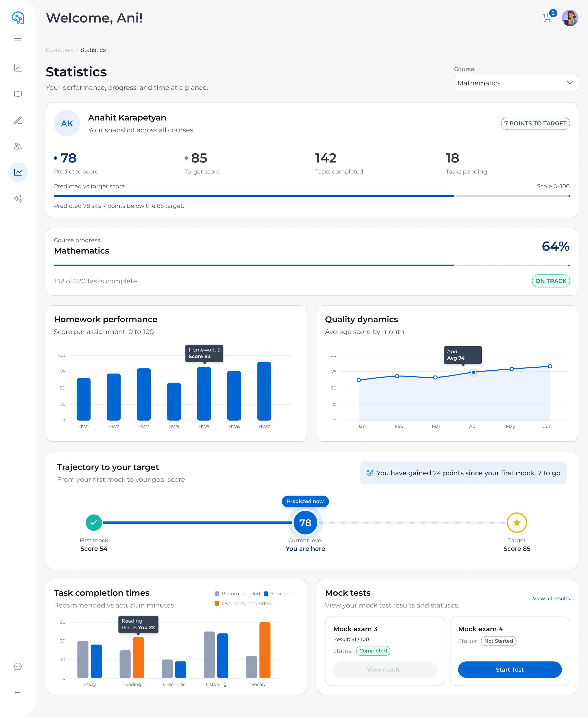Viewport: 588px width, 717px height.
Task: Click the HW7 bar in Homework performance
Action: click(x=264, y=391)
